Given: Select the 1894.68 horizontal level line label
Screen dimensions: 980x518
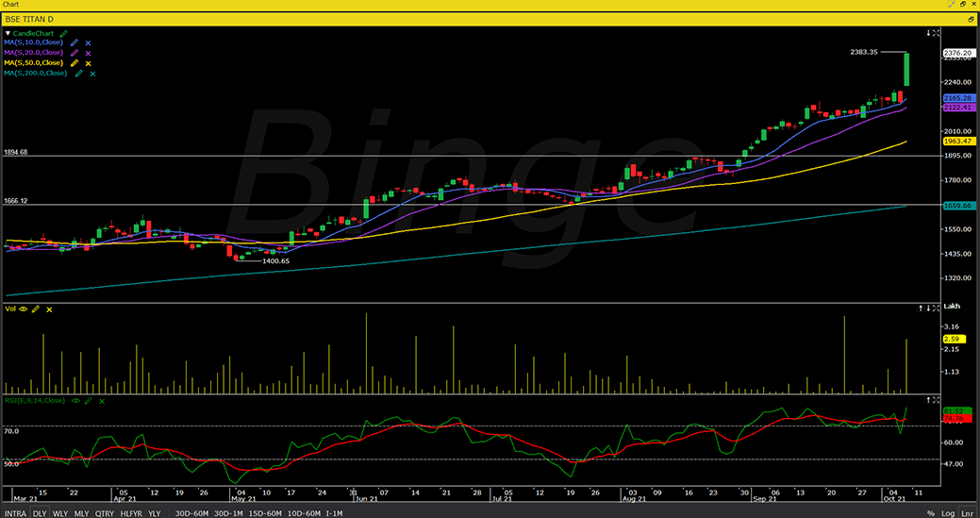Looking at the screenshot, I should tap(16, 152).
